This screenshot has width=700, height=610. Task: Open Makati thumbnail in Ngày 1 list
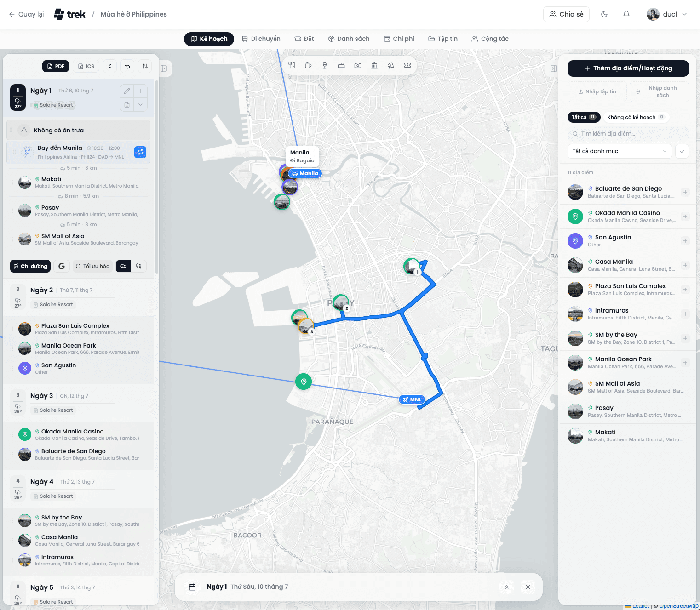pos(25,182)
